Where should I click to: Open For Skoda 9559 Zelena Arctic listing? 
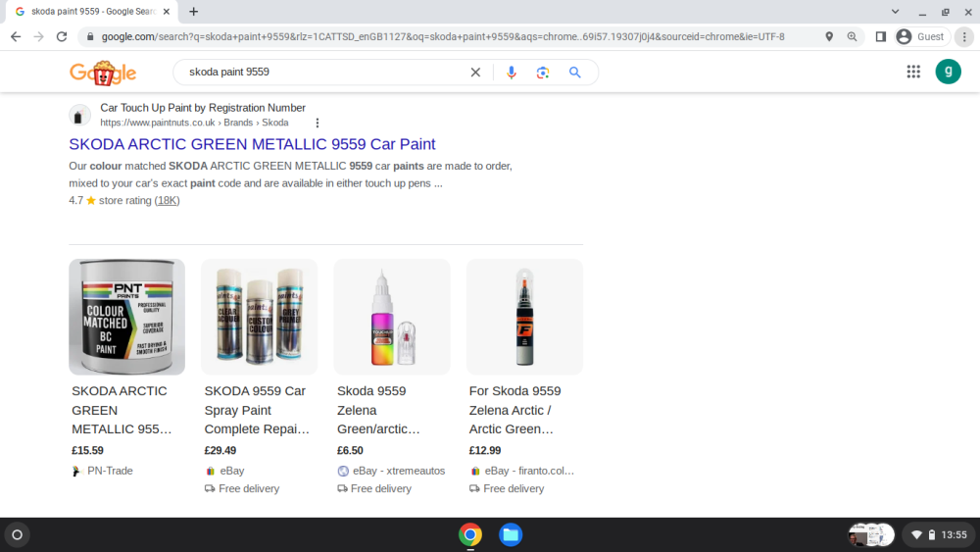pos(515,410)
